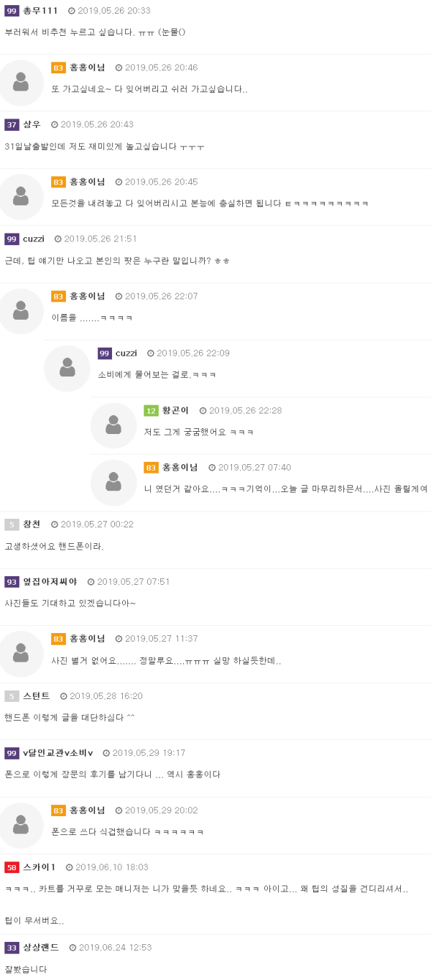Click red level 58 badge beside 스카이1

coord(11,868)
